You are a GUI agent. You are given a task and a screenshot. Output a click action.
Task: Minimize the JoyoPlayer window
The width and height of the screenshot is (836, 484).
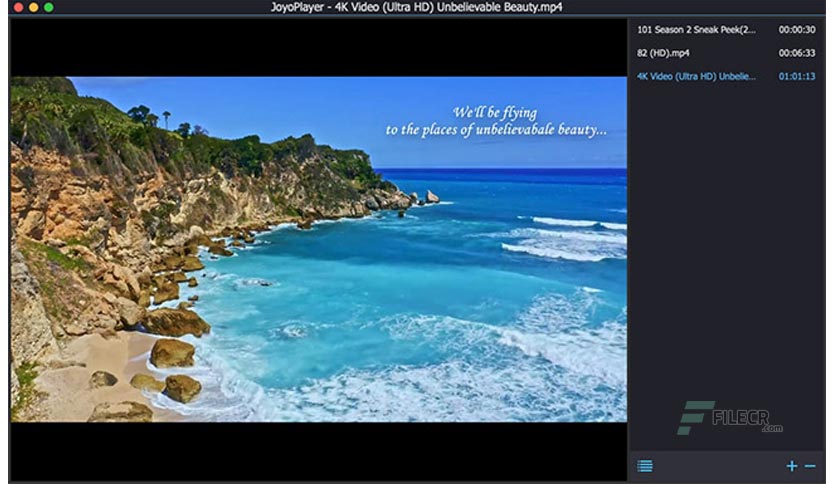pos(34,7)
